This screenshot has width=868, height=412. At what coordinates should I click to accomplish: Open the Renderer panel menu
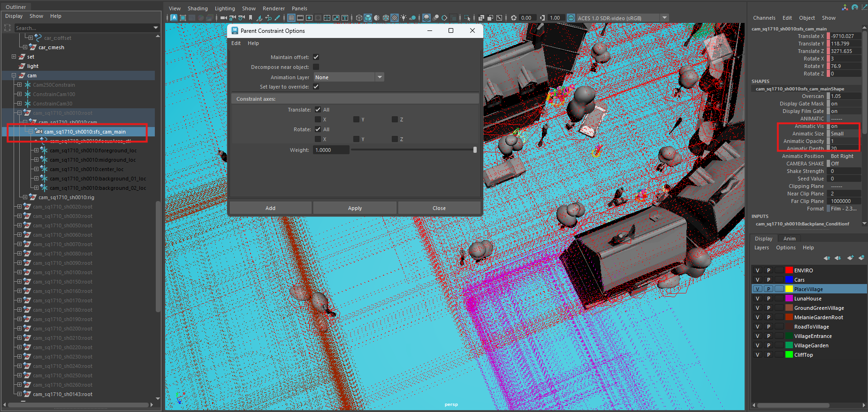tap(274, 8)
